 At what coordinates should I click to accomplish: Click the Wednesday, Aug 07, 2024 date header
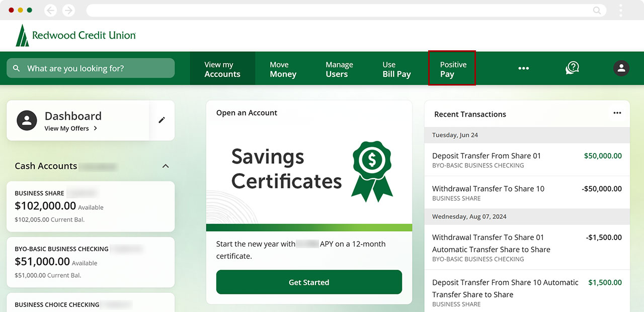527,217
